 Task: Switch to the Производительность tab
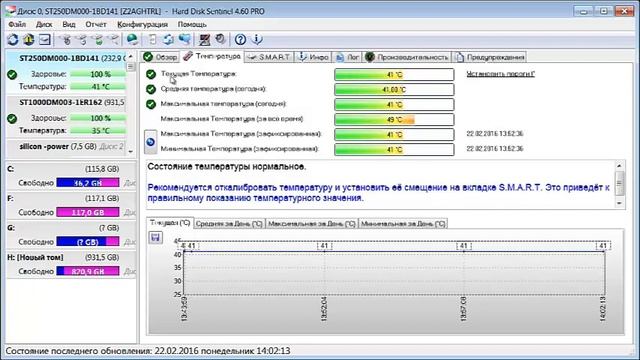point(407,57)
